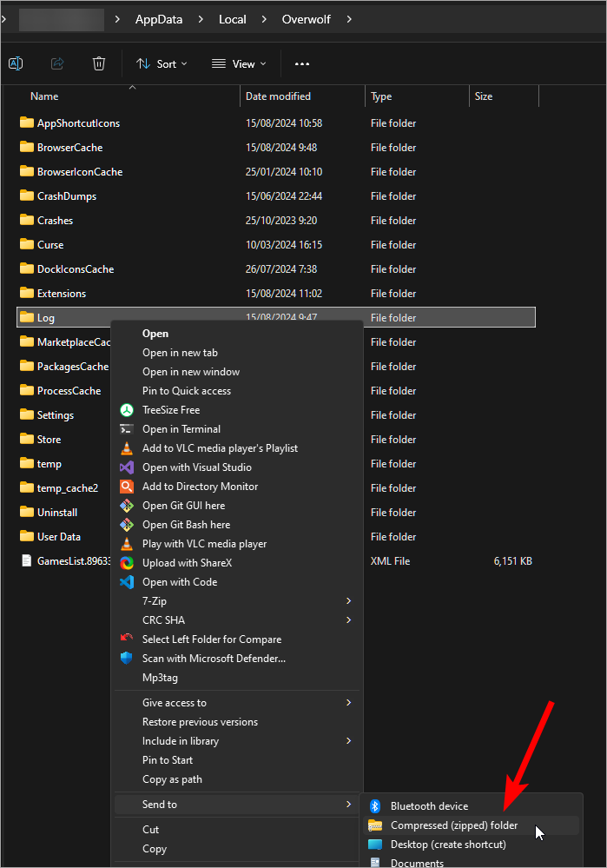Click the TreeSize Free icon
This screenshot has height=868, width=607.
(127, 410)
